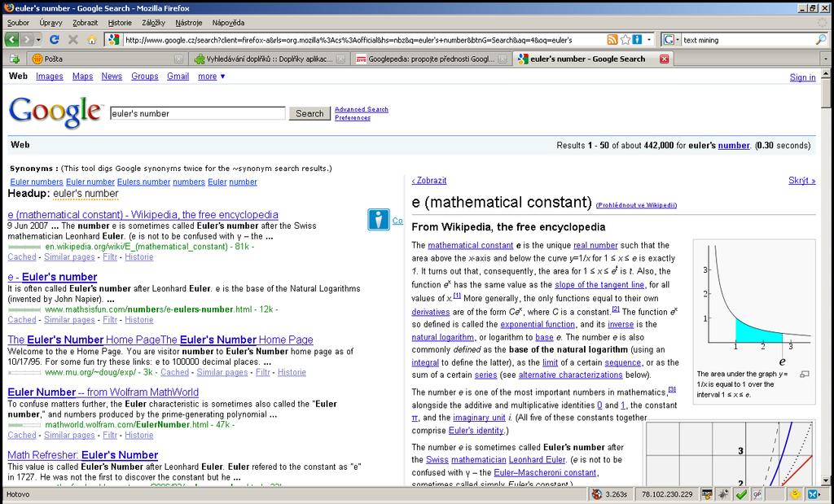The image size is (834, 504).
Task: Open 'Prohlédnout ve Wikipedii' link
Action: (x=636, y=205)
